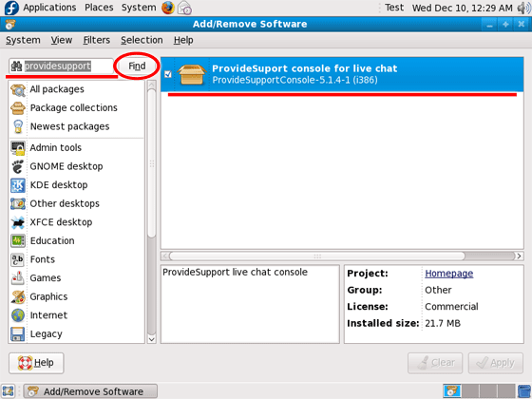Click the Find button
Viewport: 532px width, 399px height.
[x=137, y=66]
